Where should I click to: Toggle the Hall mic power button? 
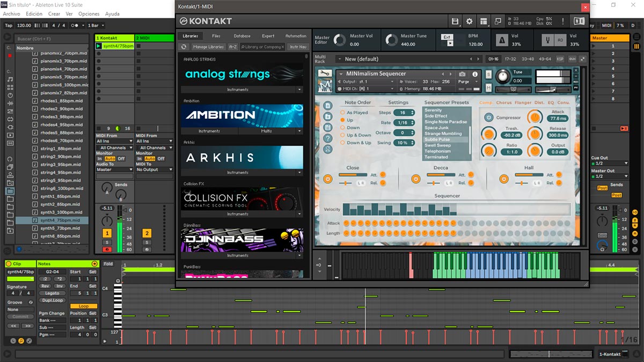pyautogui.click(x=503, y=179)
